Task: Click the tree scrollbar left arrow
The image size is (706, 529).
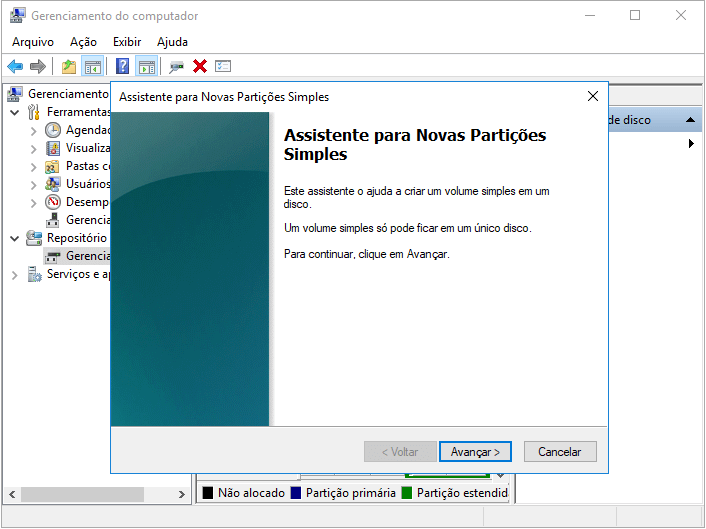Action: (12, 494)
